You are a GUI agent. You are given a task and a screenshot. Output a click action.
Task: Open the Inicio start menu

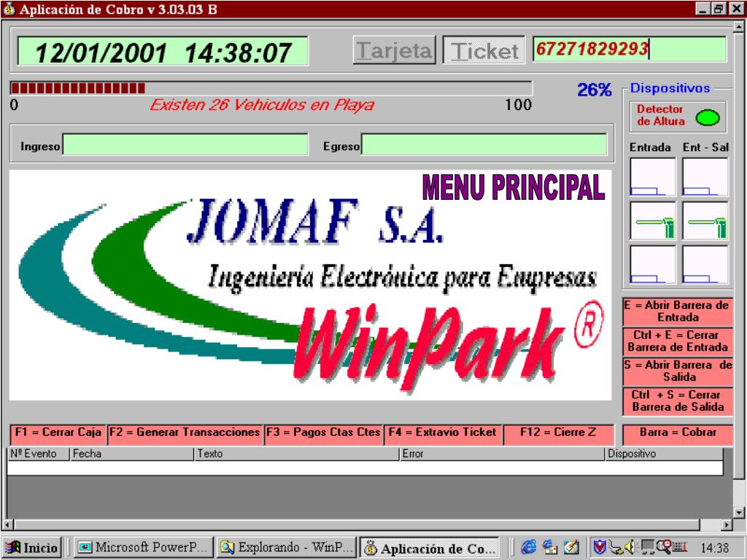click(x=32, y=548)
